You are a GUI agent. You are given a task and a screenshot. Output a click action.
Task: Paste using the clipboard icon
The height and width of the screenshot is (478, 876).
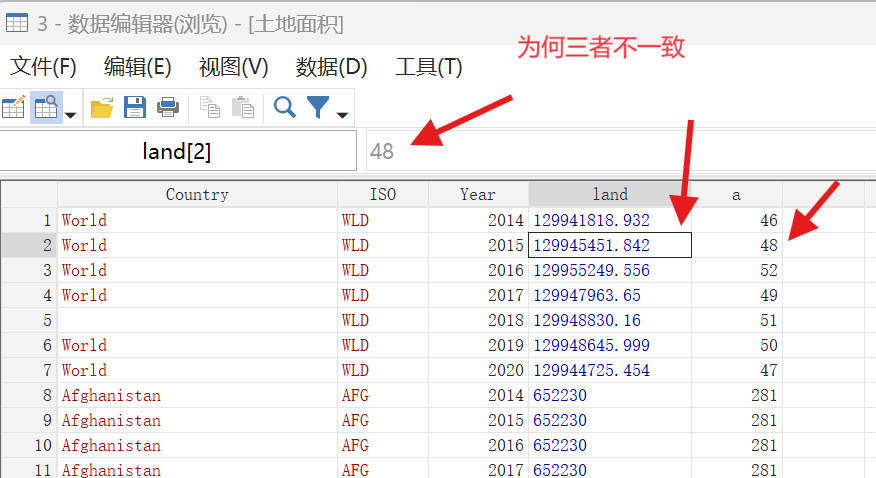[x=243, y=107]
